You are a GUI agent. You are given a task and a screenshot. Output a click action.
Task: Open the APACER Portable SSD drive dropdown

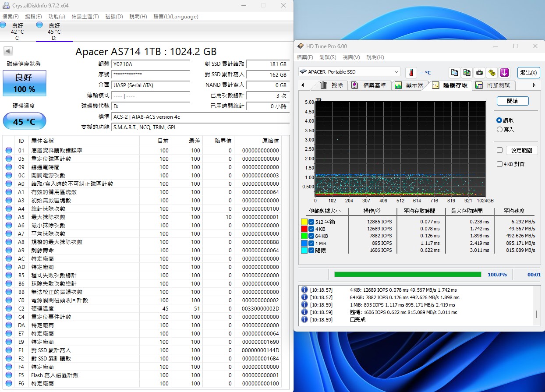(396, 71)
